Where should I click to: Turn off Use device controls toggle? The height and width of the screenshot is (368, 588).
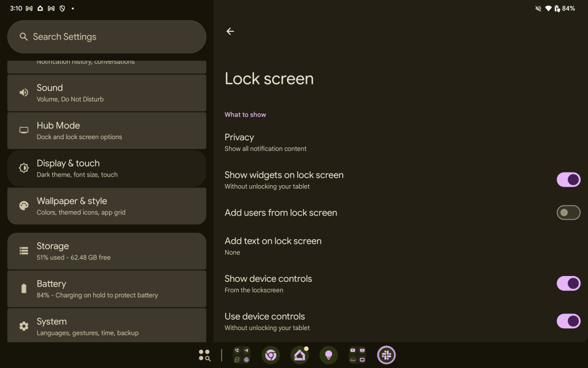(x=568, y=321)
